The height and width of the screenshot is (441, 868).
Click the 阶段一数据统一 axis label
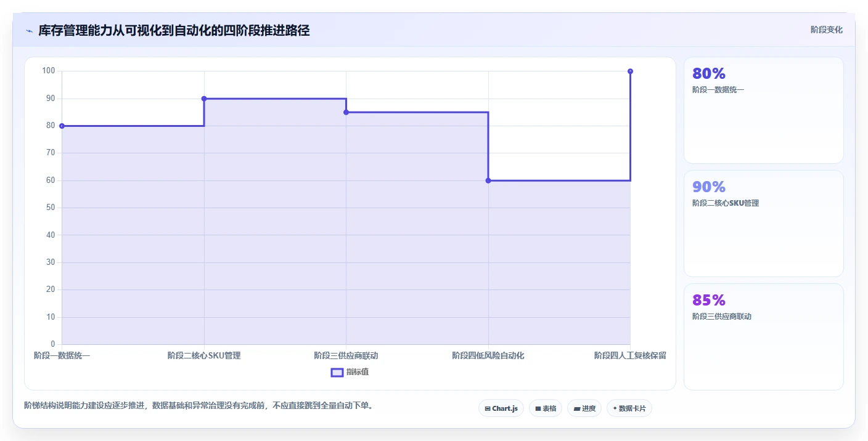click(62, 355)
